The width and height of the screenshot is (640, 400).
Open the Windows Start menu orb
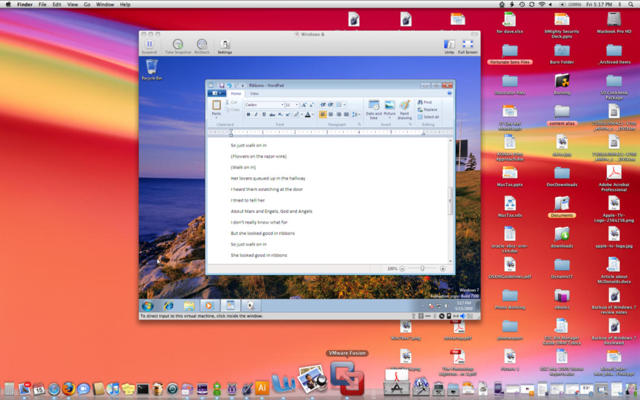[148, 305]
